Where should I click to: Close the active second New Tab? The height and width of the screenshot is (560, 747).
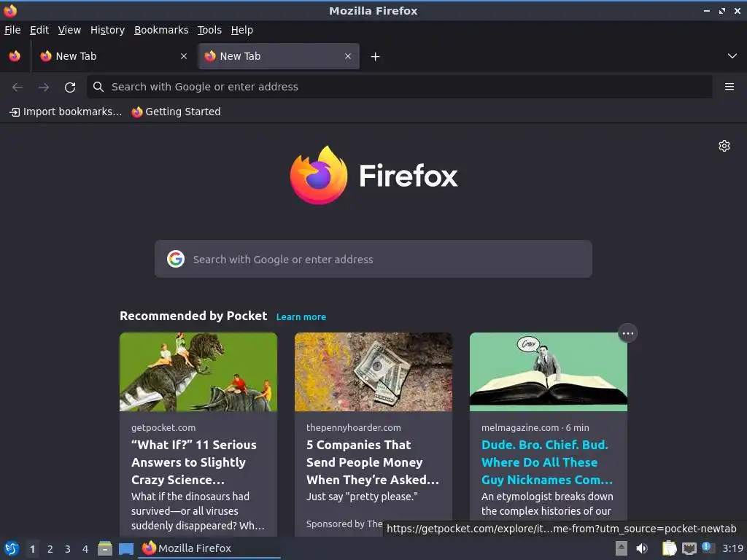click(x=348, y=56)
